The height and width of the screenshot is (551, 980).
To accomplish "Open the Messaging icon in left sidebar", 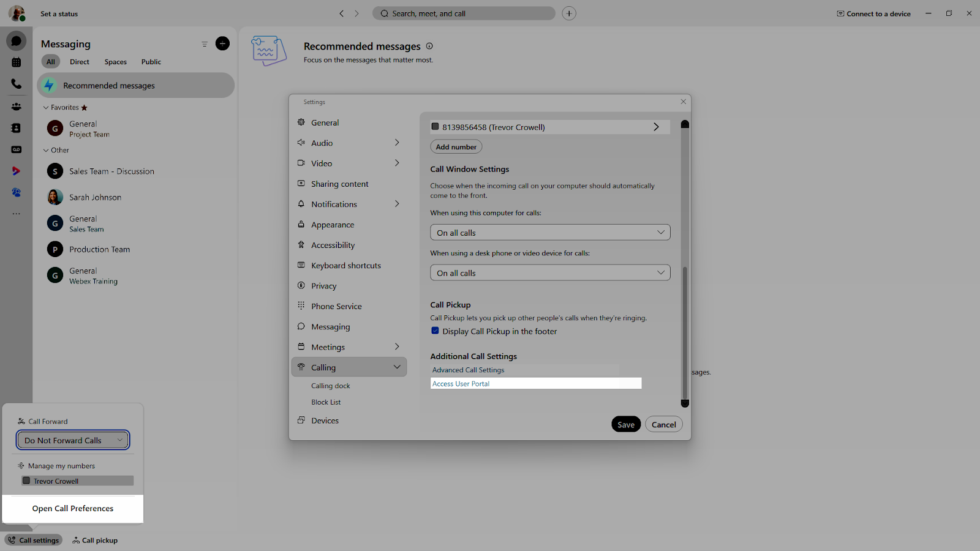I will [x=17, y=41].
